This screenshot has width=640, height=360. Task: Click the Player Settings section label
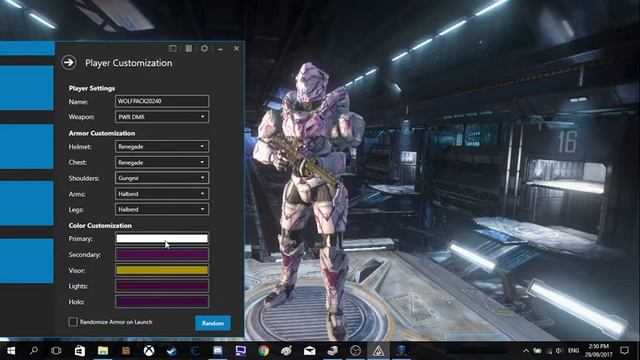92,88
